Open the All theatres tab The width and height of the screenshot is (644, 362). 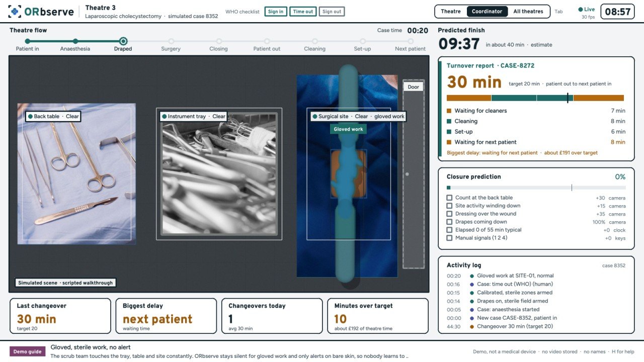pos(528,12)
